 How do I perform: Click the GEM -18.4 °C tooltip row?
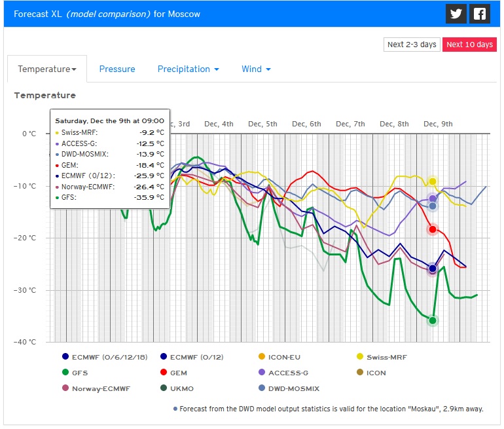click(x=109, y=165)
